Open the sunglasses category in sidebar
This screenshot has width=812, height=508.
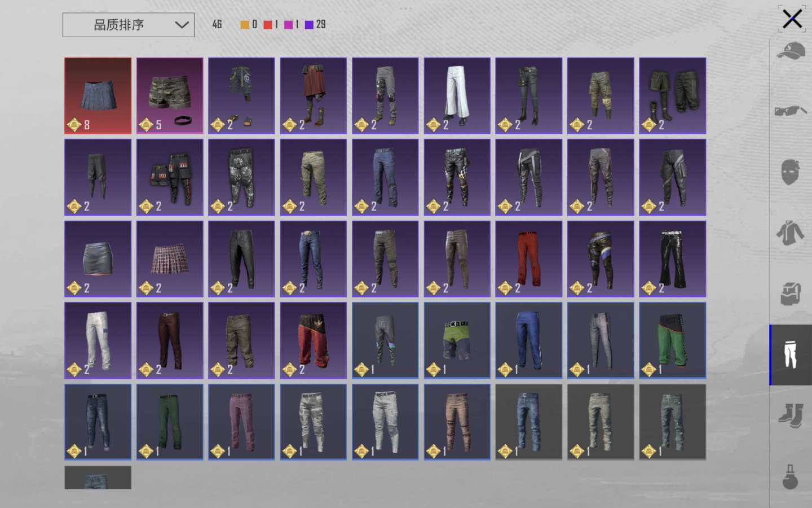pyautogui.click(x=791, y=110)
